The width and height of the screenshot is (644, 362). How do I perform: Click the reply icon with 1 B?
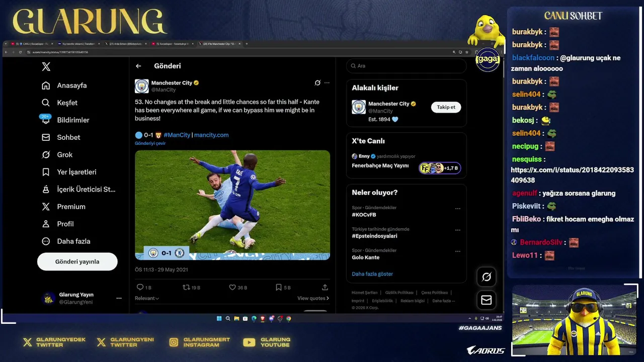(144, 288)
